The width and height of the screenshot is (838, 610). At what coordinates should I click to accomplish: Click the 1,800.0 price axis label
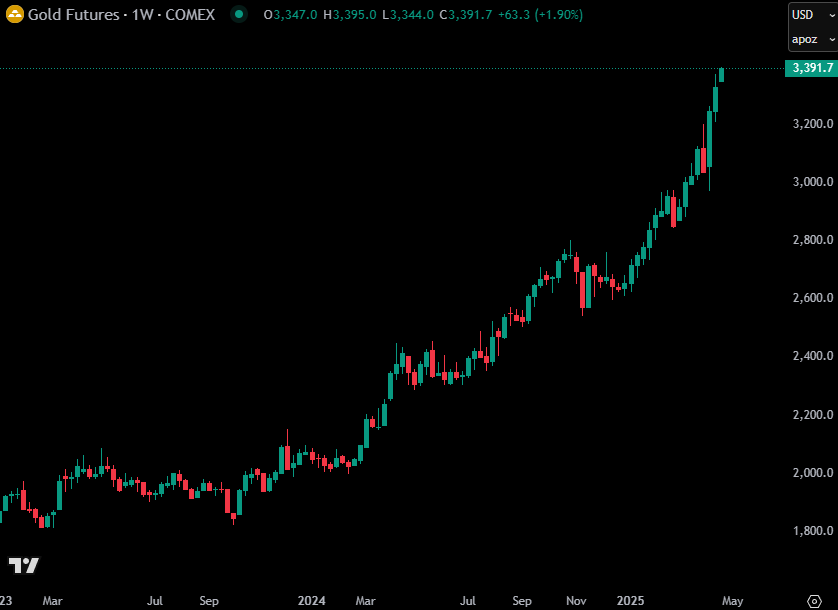[x=813, y=531]
